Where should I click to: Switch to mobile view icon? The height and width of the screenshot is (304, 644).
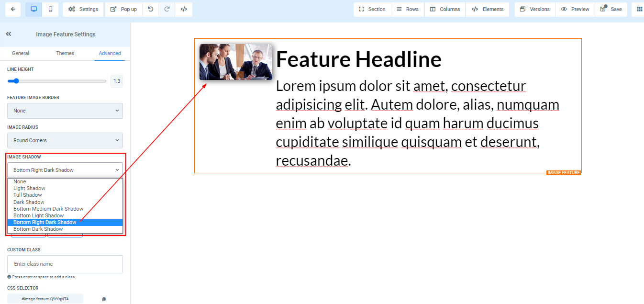(50, 9)
